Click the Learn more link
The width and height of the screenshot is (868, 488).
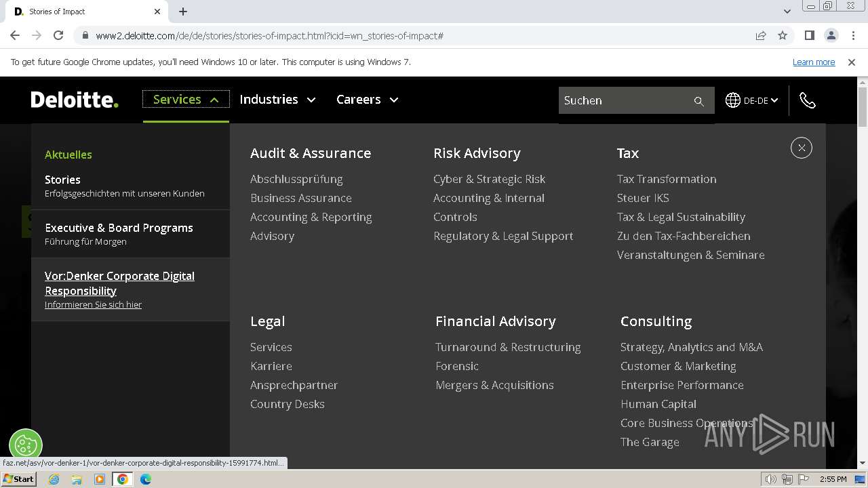[814, 62]
